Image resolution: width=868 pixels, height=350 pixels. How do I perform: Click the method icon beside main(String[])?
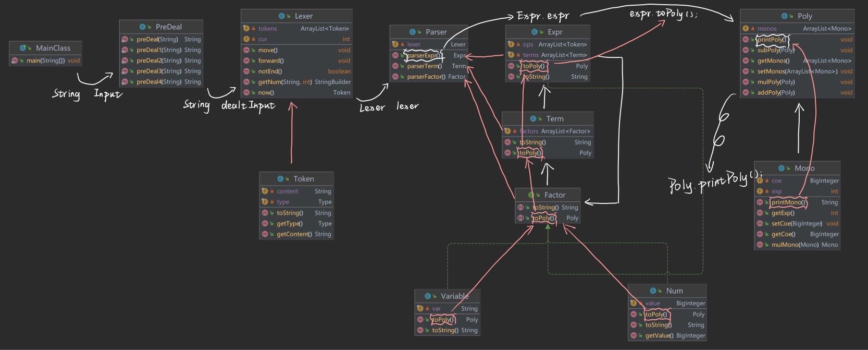click(15, 61)
